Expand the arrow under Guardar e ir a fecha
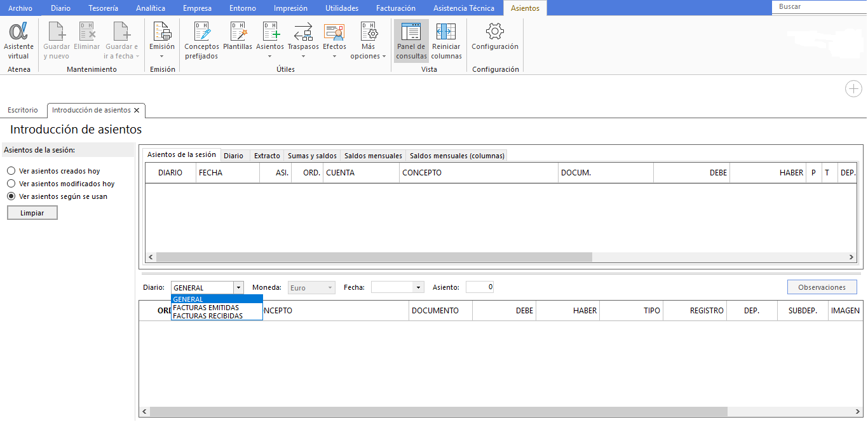This screenshot has height=422, width=868. coord(138,57)
